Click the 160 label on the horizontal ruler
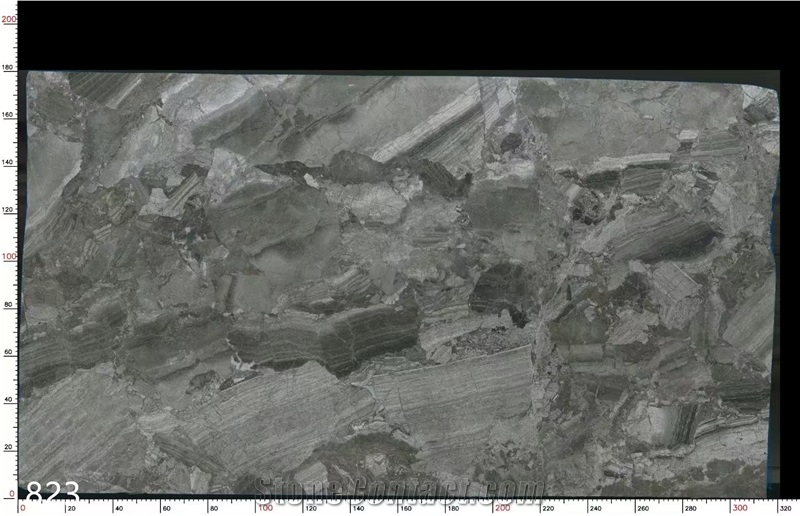 (x=406, y=509)
